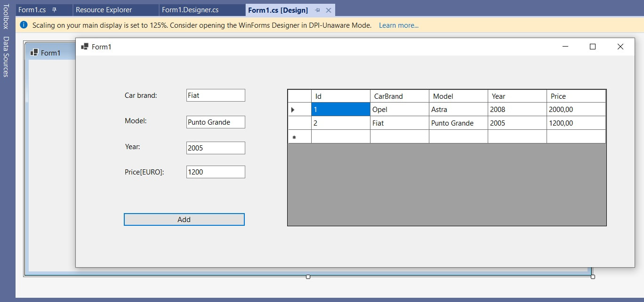
Task: Select the Id cell with value 1
Action: 341,110
